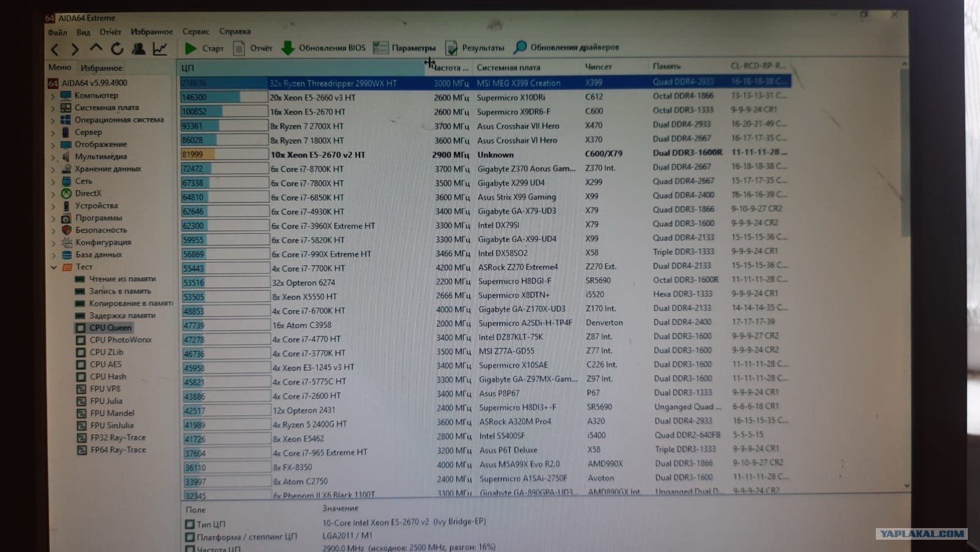The width and height of the screenshot is (980, 552).
Task: Expand the Сеть tree node
Action: click(53, 181)
